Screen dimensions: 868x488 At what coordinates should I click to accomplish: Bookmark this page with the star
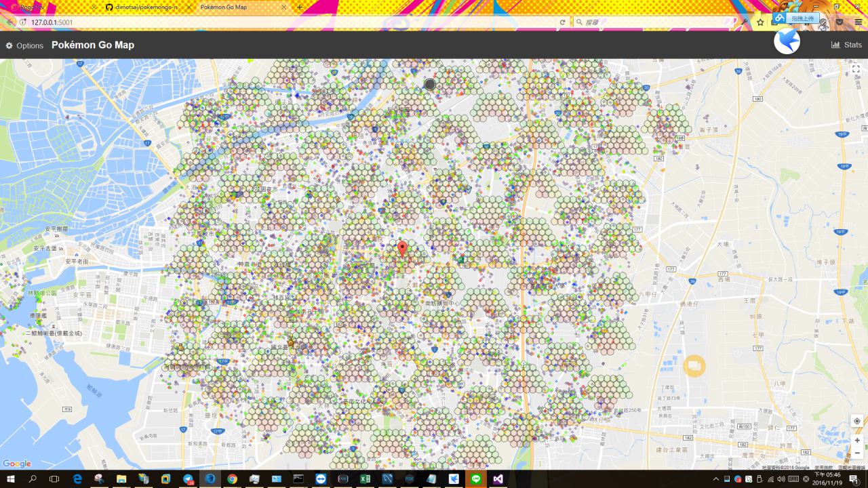(x=760, y=22)
